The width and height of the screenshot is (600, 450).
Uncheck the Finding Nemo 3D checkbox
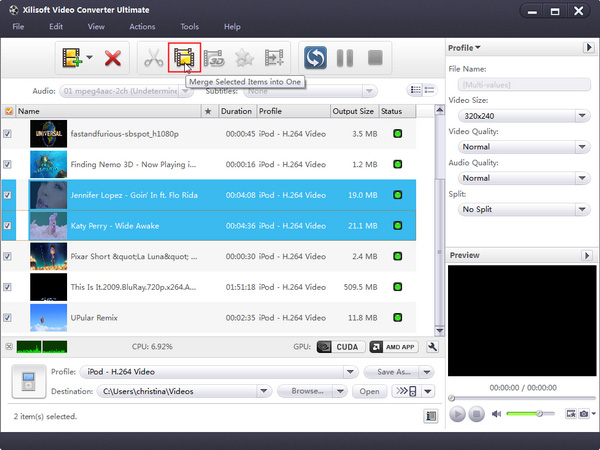[x=9, y=164]
